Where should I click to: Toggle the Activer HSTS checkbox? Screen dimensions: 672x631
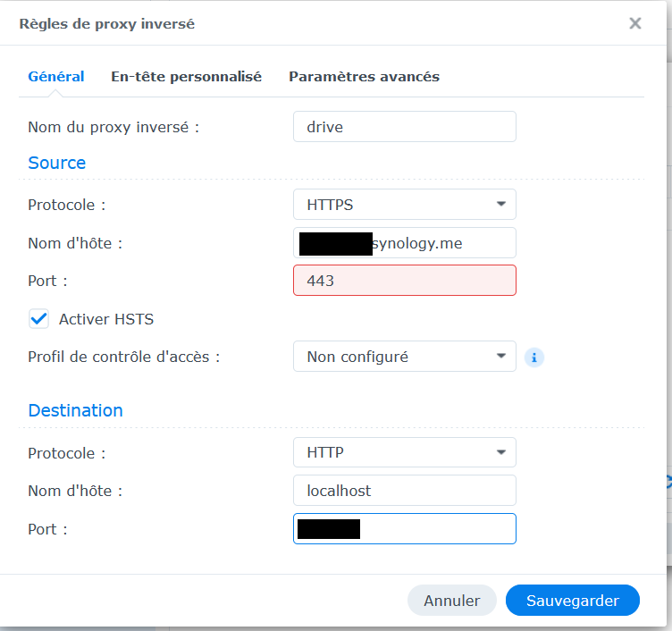click(39, 319)
